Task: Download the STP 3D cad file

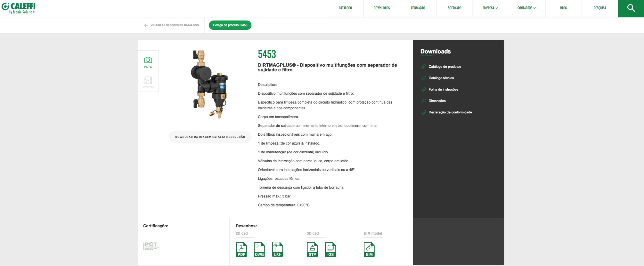Action: pos(312,249)
